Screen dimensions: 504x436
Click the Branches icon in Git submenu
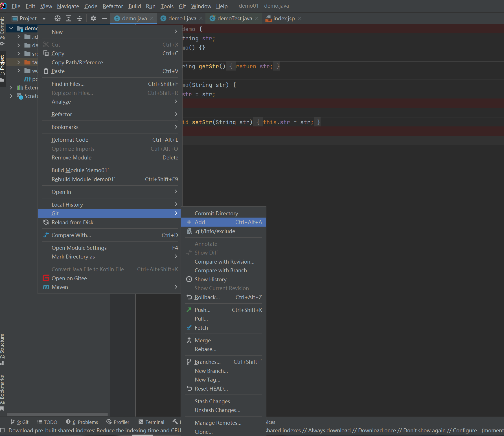(189, 361)
